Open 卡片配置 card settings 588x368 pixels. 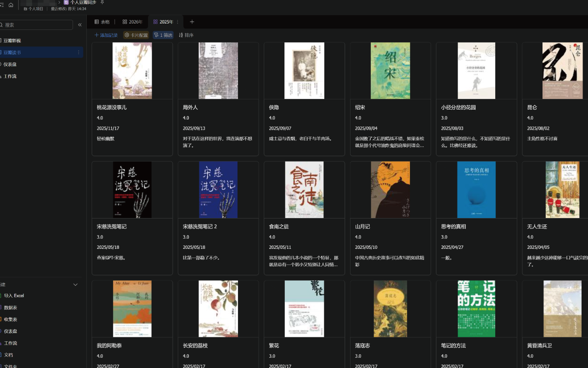136,35
